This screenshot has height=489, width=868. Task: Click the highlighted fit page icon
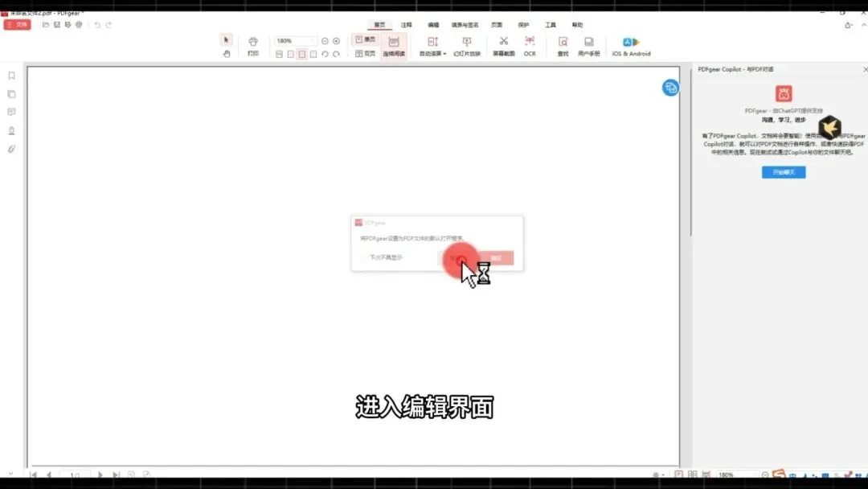click(x=301, y=54)
